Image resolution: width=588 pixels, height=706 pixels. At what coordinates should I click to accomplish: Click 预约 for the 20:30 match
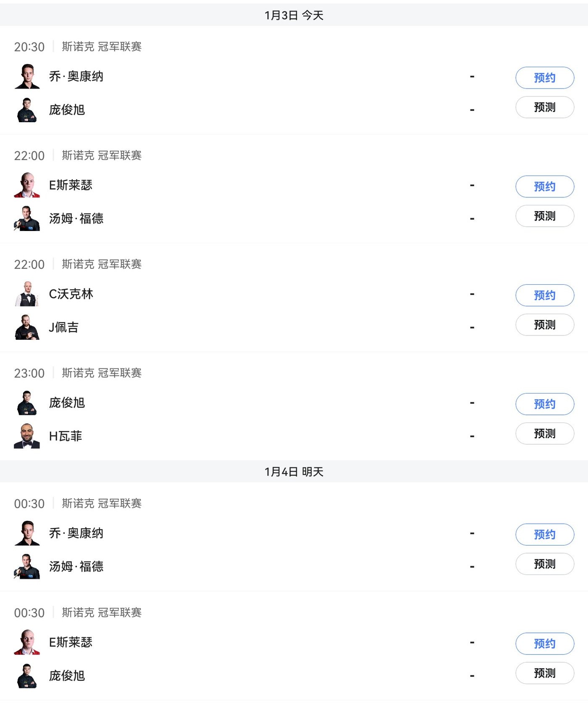coord(544,78)
